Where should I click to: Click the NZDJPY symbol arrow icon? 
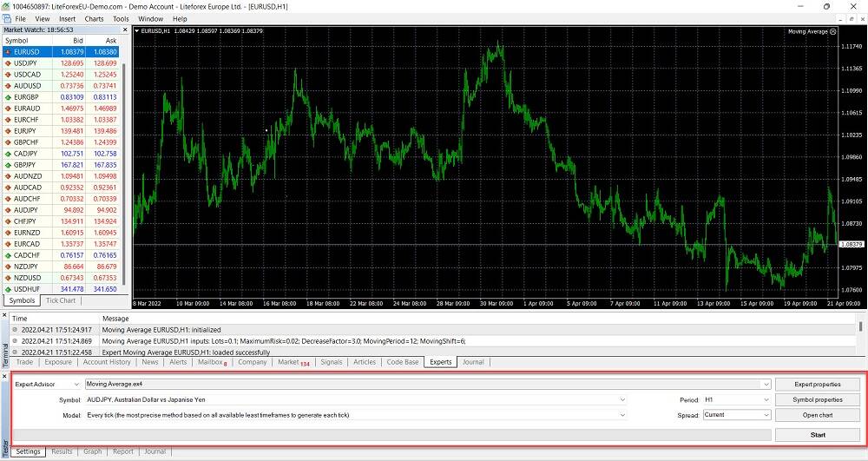(x=8, y=267)
